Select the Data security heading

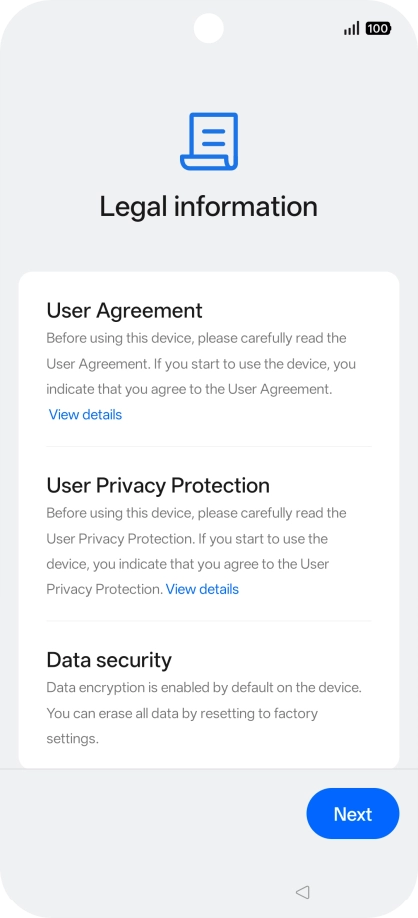pyautogui.click(x=109, y=660)
